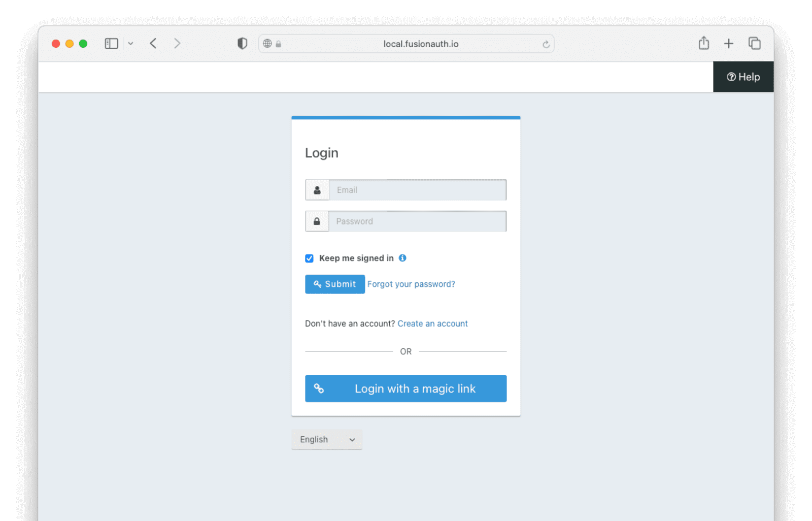The height and width of the screenshot is (521, 812).
Task: Uncheck the Keep me signed in checkbox
Action: pos(309,258)
